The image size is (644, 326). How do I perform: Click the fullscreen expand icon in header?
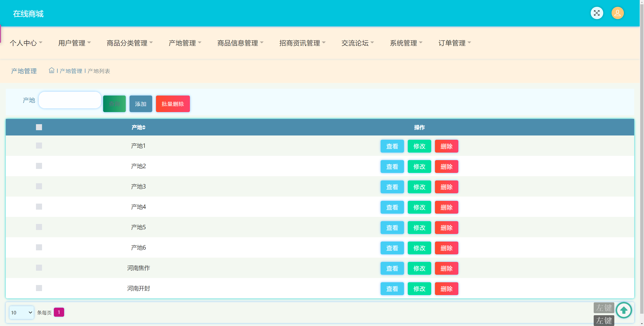[x=597, y=13]
